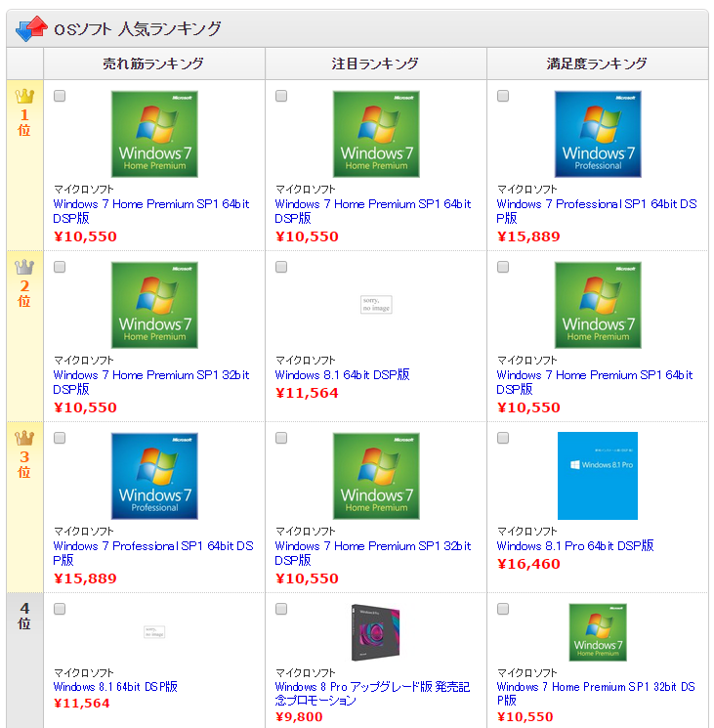The height and width of the screenshot is (728, 714).
Task: Open the rank 3 注目 Windows 7 Home Premium 32bit link
Action: tap(373, 552)
